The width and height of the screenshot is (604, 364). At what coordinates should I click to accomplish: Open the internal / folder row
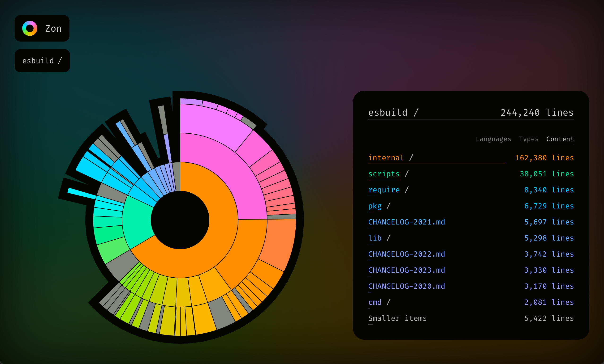tap(471, 158)
